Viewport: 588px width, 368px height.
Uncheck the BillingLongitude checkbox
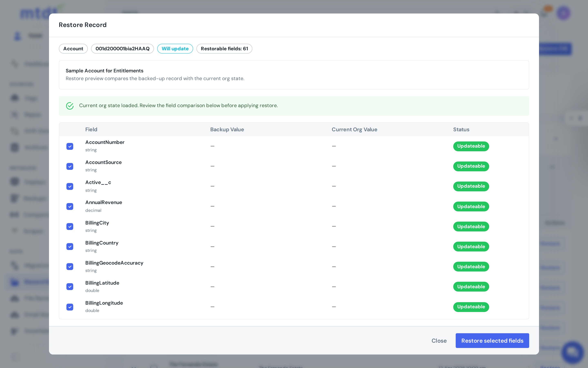pyautogui.click(x=70, y=307)
